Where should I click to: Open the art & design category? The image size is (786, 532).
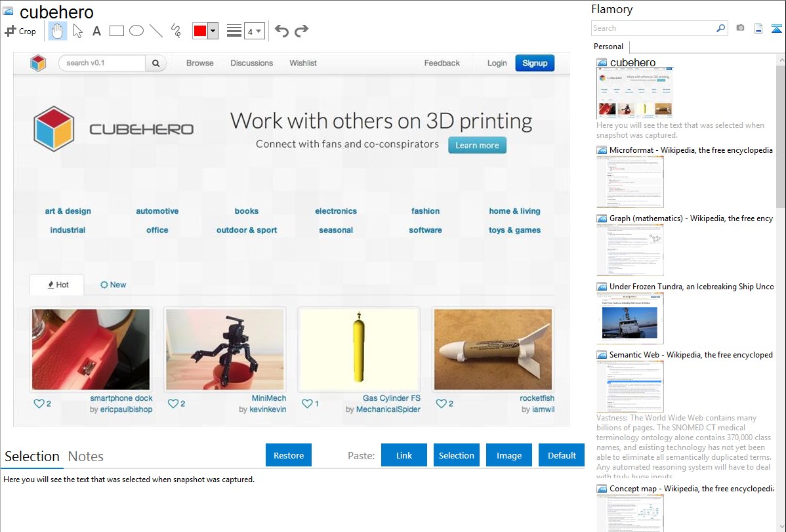(x=68, y=211)
